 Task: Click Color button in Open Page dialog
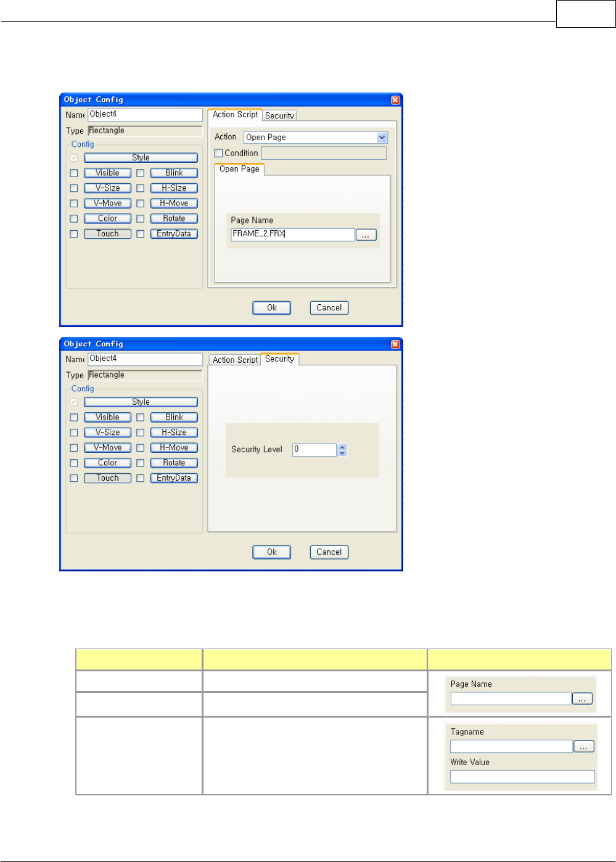click(107, 218)
